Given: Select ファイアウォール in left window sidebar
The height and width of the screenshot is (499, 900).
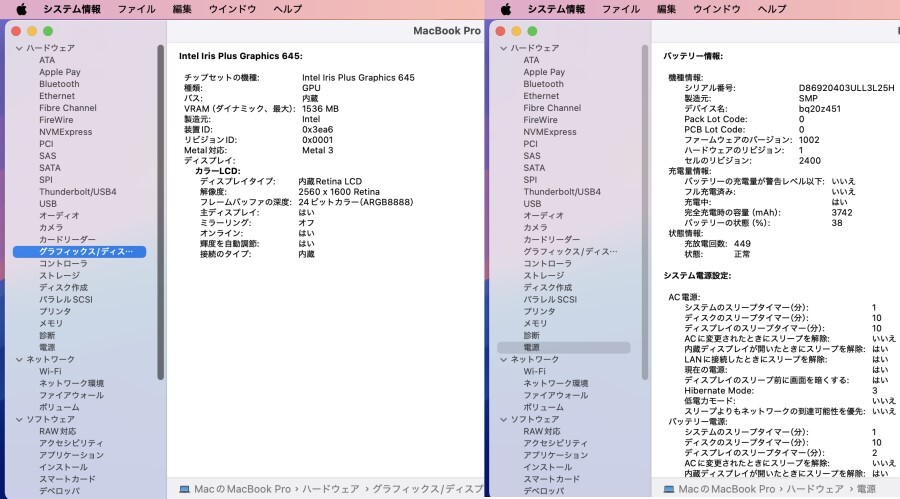Looking at the screenshot, I should click(x=71, y=396).
